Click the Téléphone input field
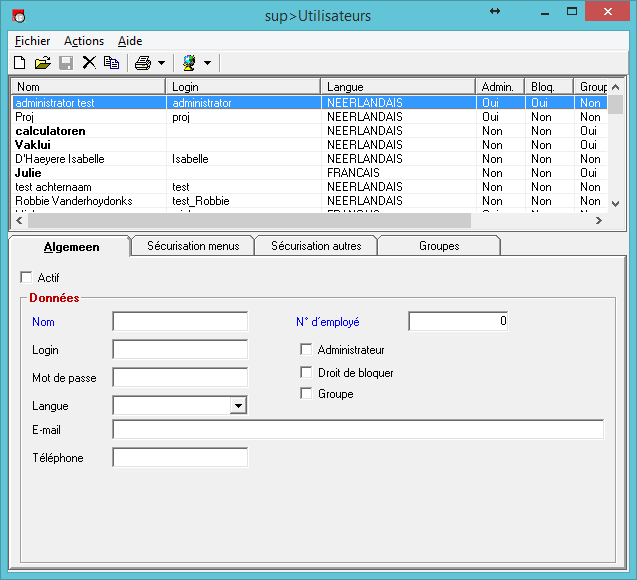The width and height of the screenshot is (637, 580). [x=180, y=457]
